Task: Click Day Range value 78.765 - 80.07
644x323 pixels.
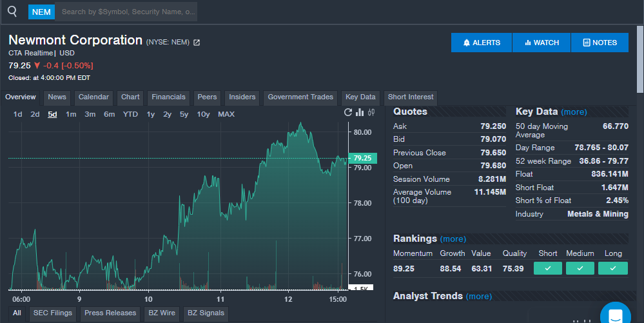Action: [x=601, y=148]
